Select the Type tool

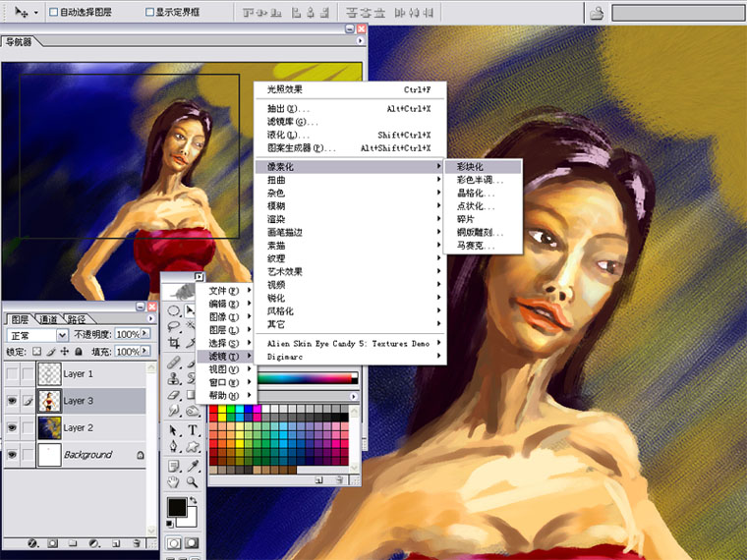pos(192,430)
